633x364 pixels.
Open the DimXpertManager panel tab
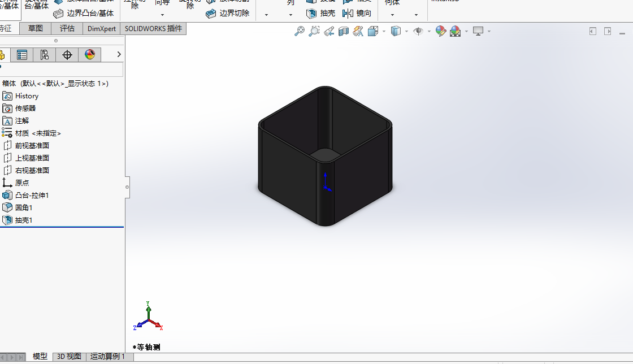click(67, 55)
